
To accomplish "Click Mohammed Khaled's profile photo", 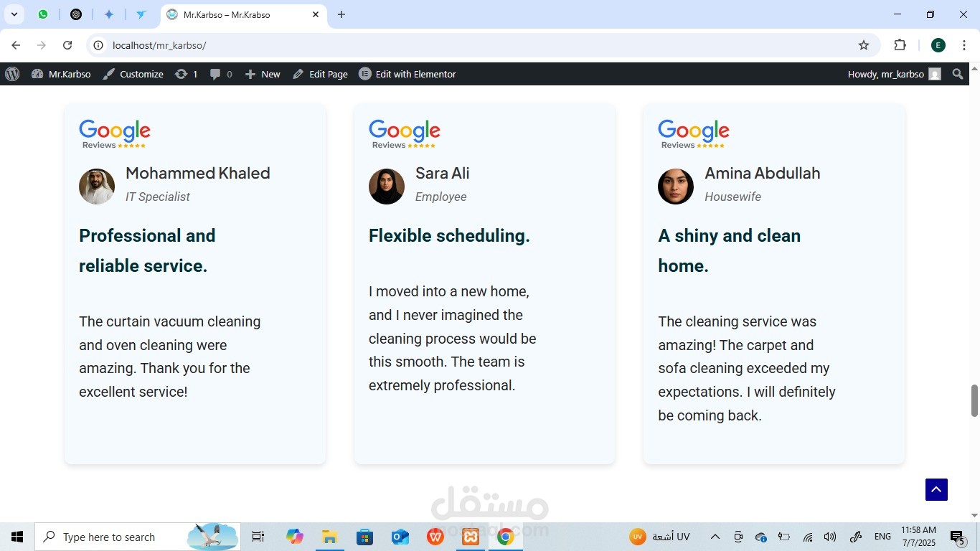I will click(97, 187).
